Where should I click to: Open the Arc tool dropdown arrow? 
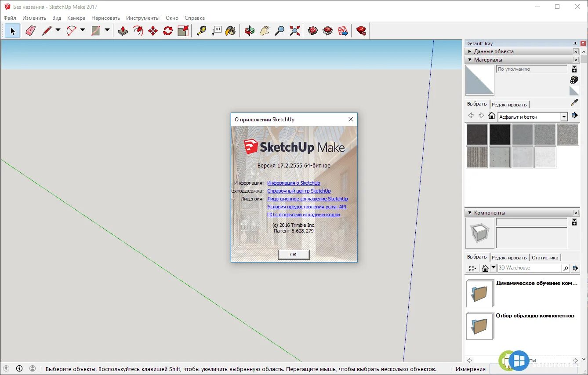[82, 30]
